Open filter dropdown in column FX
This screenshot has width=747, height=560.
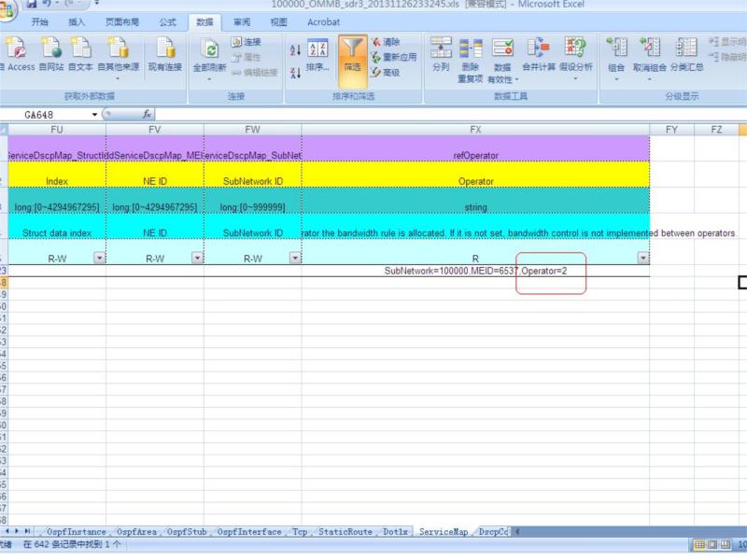643,259
